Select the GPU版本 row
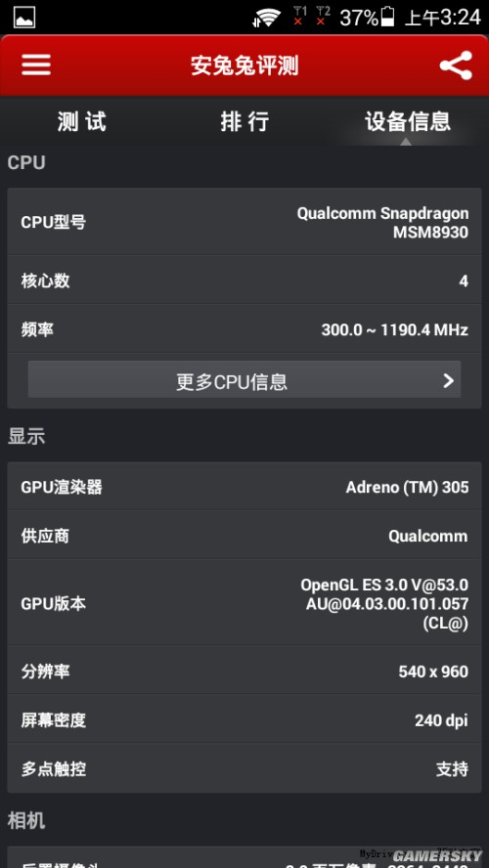Viewport: 489px width, 868px height. click(244, 603)
